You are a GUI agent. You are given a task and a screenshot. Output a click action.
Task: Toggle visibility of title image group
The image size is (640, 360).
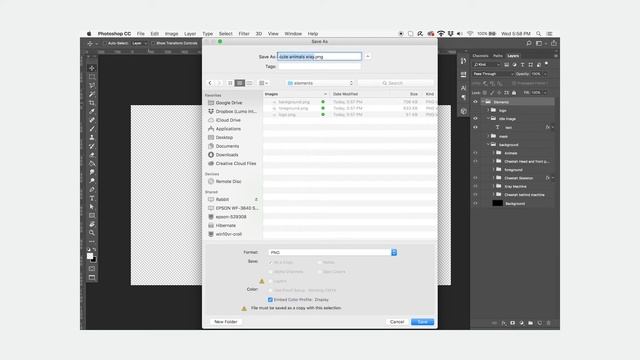click(475, 118)
